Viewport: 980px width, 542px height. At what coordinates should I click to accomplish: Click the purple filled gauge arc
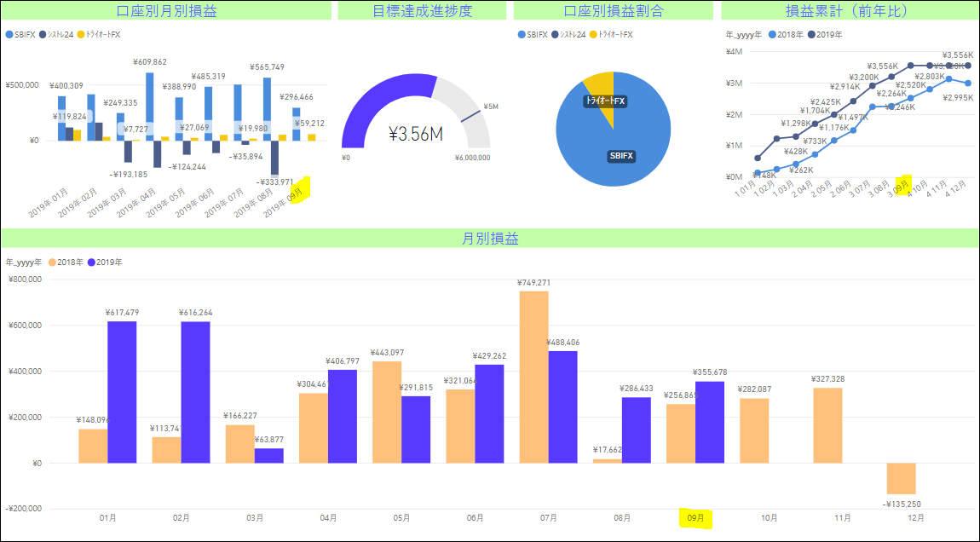point(369,99)
